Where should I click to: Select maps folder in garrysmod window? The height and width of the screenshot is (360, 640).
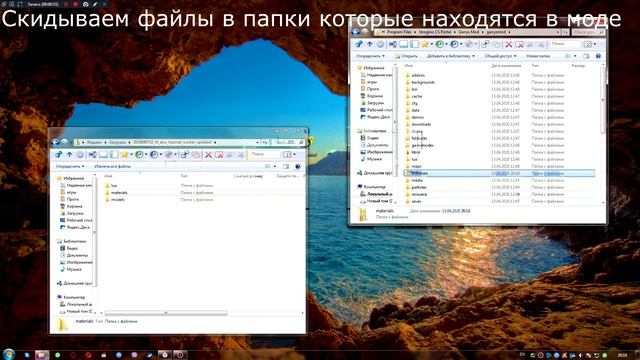413,166
